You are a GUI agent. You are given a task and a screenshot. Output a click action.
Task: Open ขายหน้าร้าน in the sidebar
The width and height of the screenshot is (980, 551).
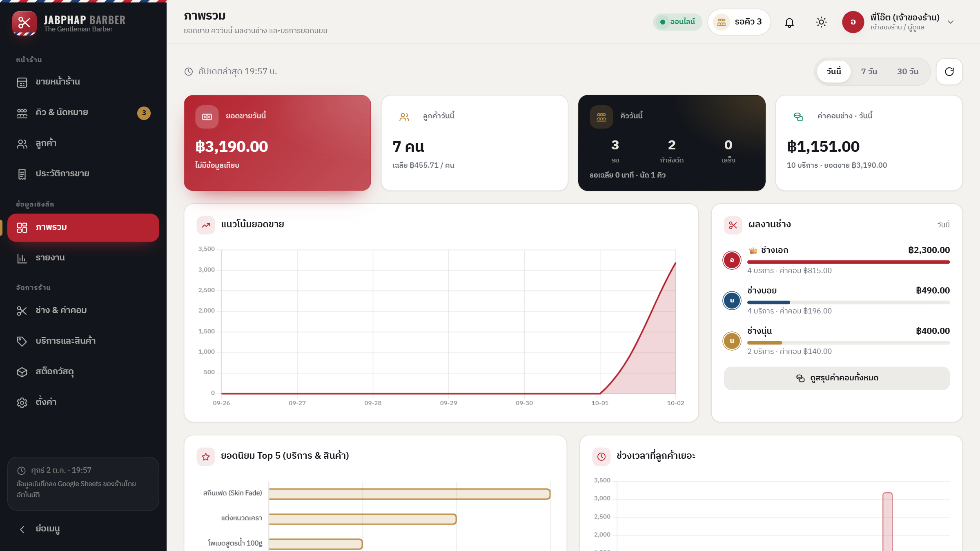(x=83, y=82)
